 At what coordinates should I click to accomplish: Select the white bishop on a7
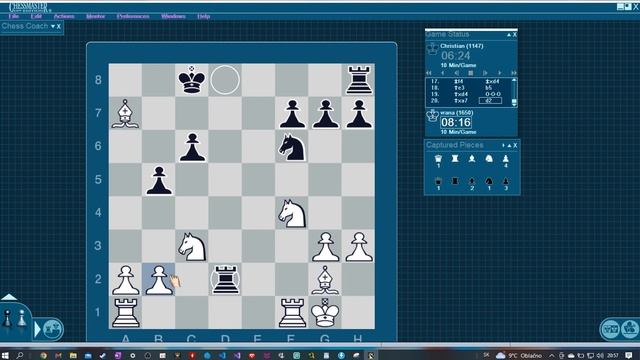[125, 113]
